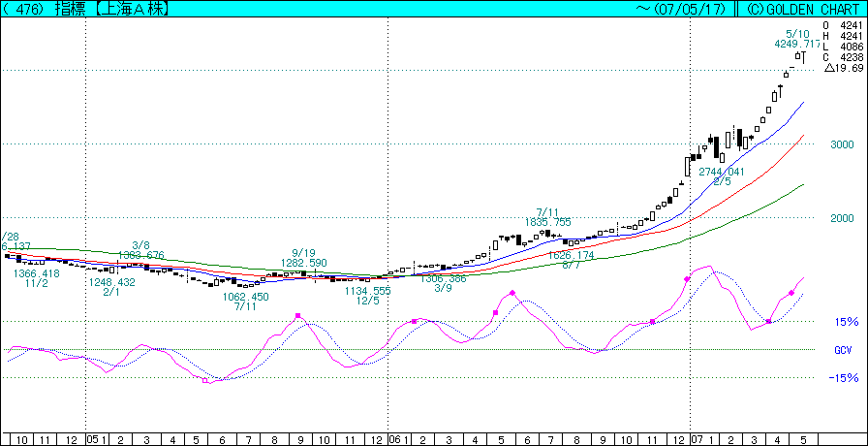Select the GCV oscillator label

pyautogui.click(x=843, y=350)
